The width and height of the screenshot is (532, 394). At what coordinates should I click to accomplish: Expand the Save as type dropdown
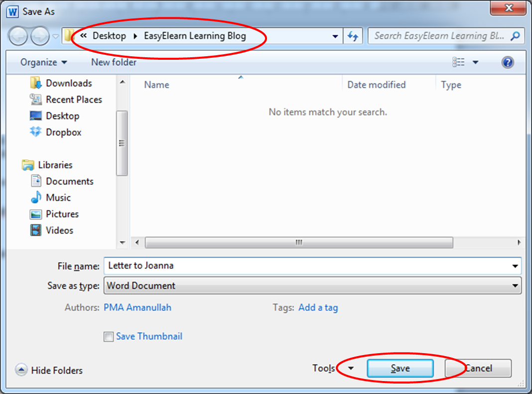[x=515, y=285]
